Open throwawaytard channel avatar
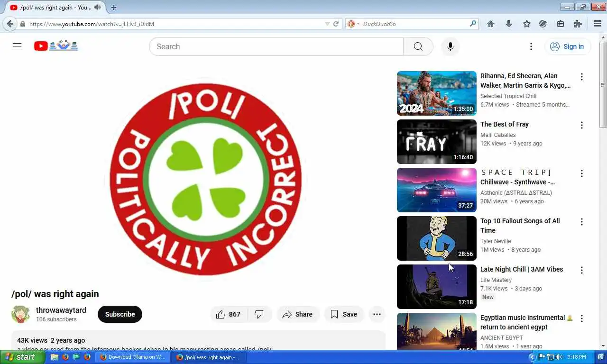Screen dimensions: 607x364 (21, 314)
